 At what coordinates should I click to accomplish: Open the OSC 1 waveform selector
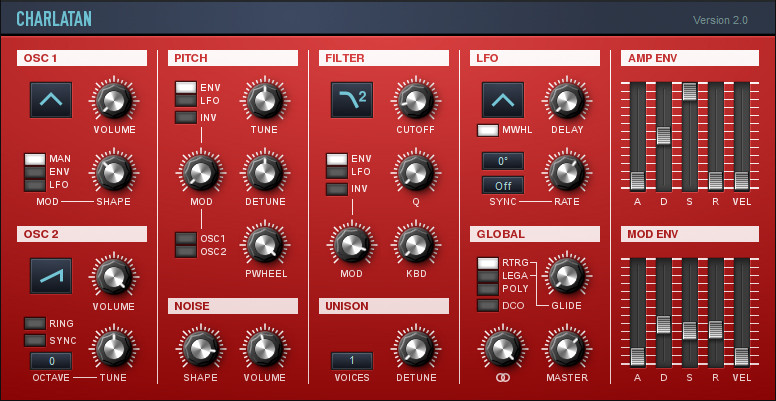point(51,100)
